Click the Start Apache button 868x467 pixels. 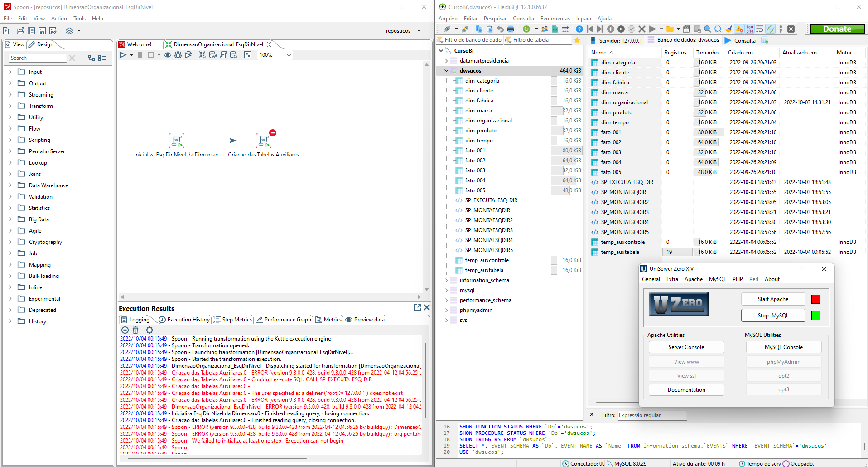773,299
